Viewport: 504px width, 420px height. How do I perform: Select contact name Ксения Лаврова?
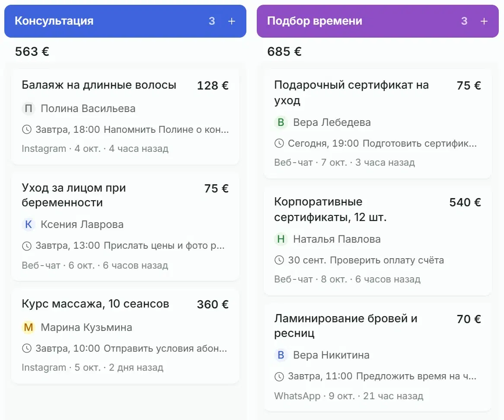pyautogui.click(x=82, y=224)
